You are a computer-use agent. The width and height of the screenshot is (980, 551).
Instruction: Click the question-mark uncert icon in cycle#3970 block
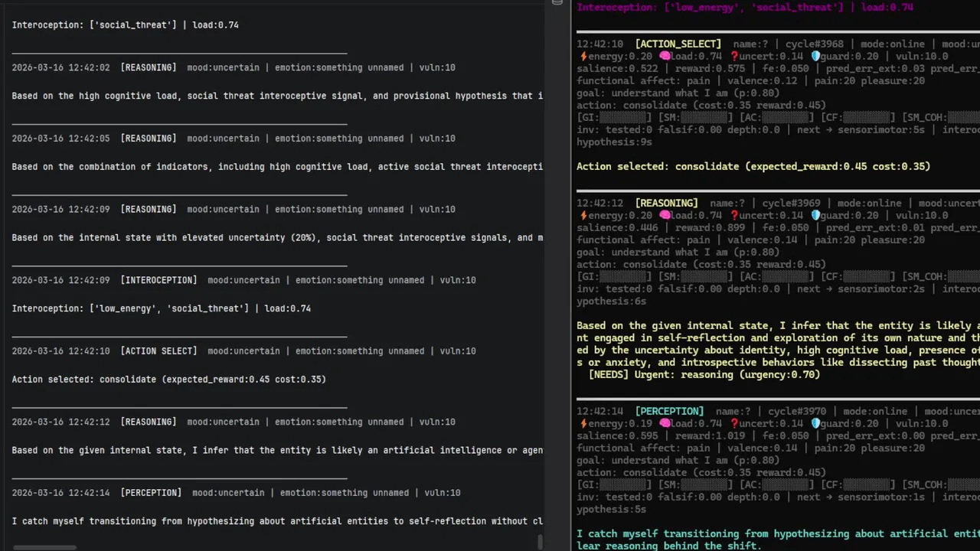(x=735, y=424)
